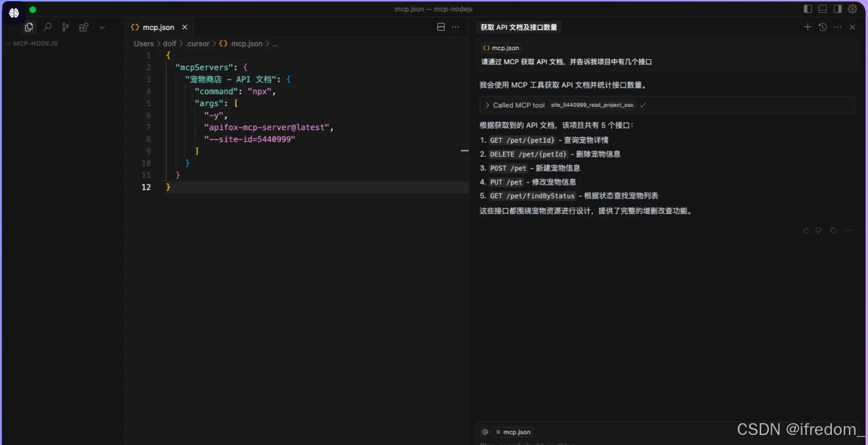
Task: Click the @ mention icon in chat input
Action: (485, 432)
